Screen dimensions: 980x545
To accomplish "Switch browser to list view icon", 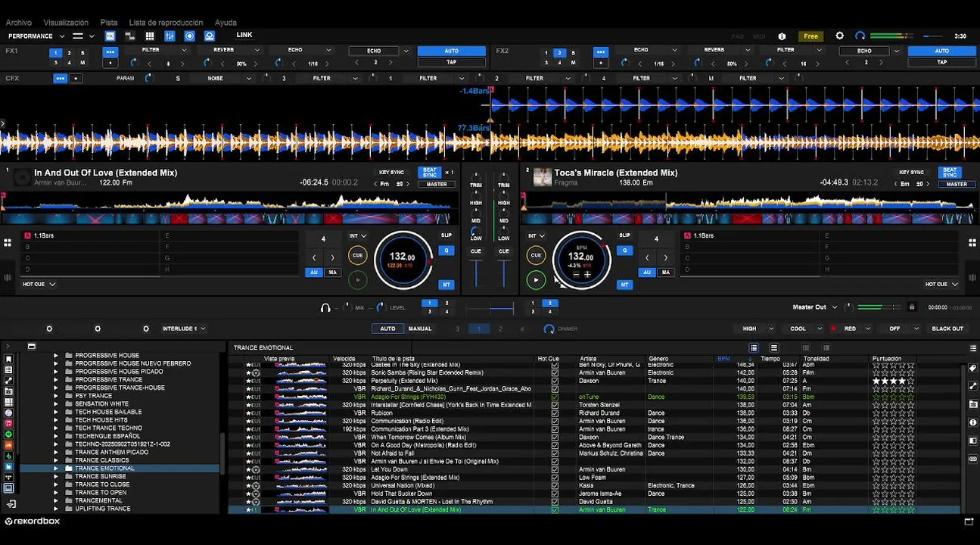I will [773, 347].
